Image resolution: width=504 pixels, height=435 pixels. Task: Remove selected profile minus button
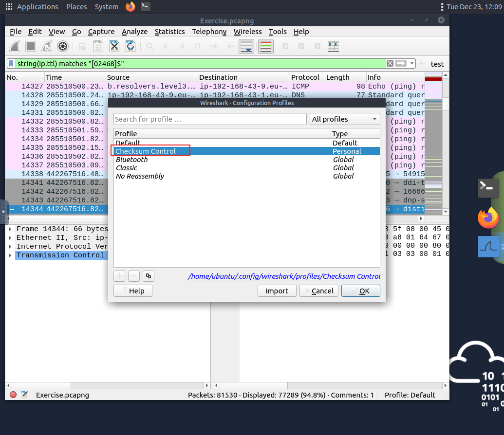(134, 276)
